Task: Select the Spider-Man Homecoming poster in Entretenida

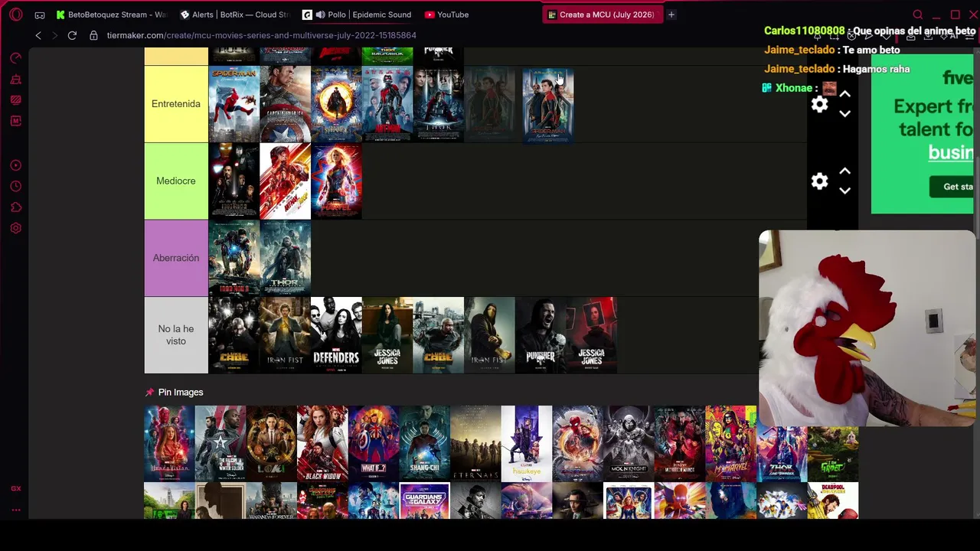Action: [234, 104]
